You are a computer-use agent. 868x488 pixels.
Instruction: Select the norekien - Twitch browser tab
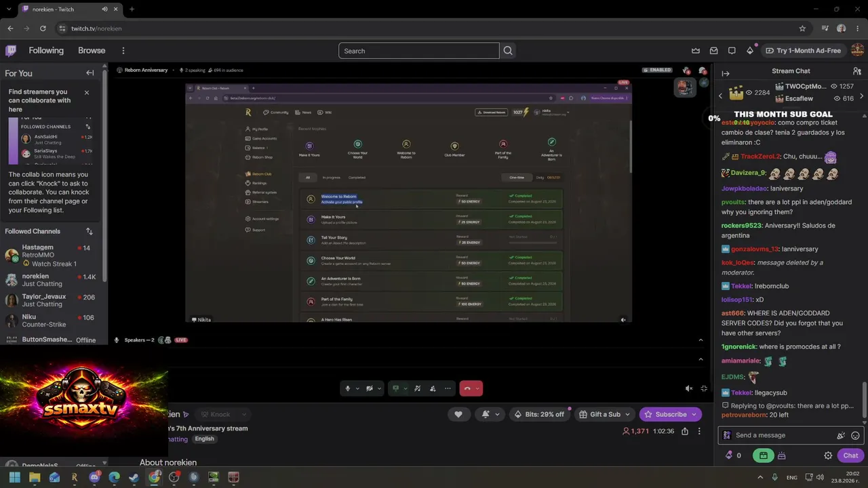[x=71, y=9]
